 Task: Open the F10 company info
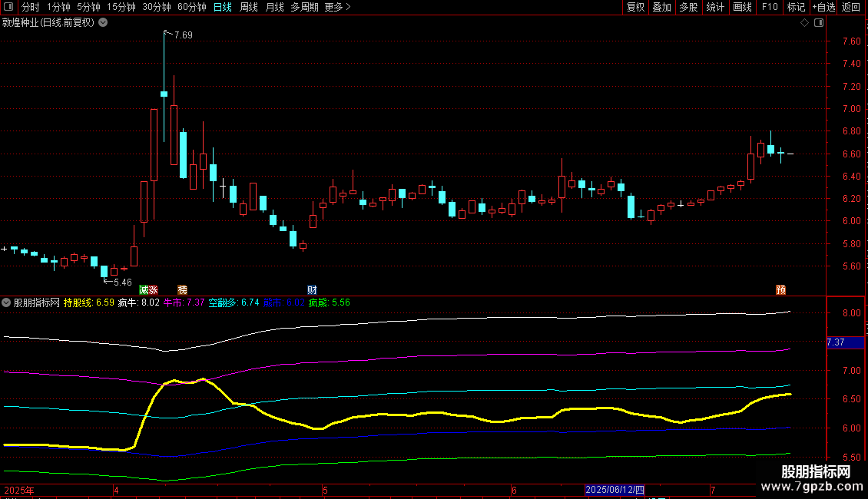pos(770,7)
